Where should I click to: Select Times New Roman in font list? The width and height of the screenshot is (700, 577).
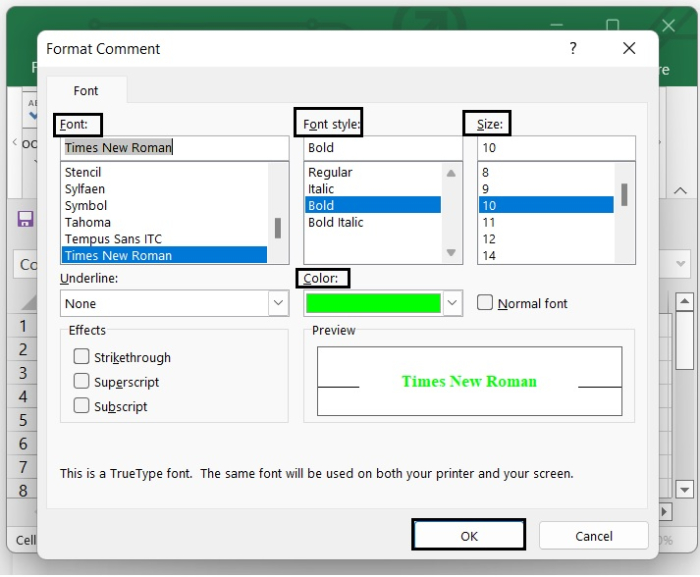tap(164, 255)
